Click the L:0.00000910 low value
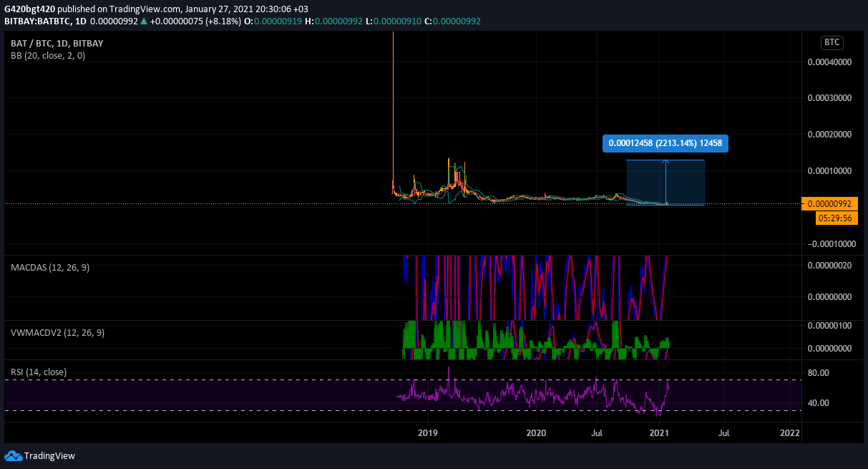 point(394,21)
